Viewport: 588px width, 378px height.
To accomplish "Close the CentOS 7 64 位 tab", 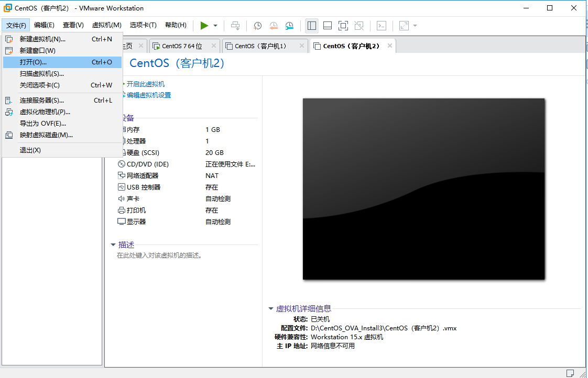I will [x=214, y=46].
